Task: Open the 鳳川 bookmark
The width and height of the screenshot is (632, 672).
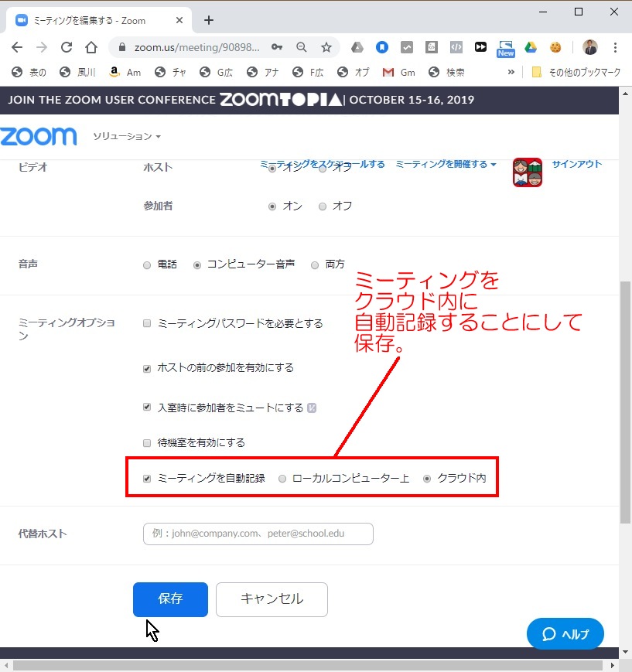Action: point(77,73)
